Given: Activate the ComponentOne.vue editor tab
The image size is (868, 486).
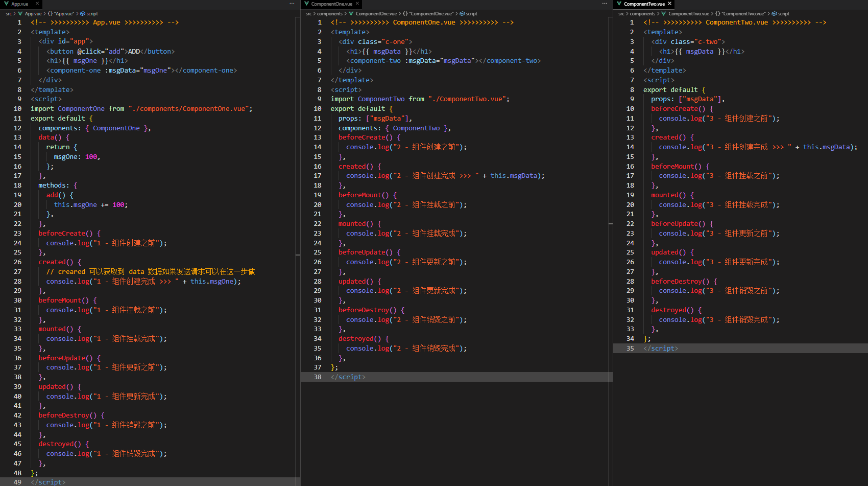Looking at the screenshot, I should point(331,4).
